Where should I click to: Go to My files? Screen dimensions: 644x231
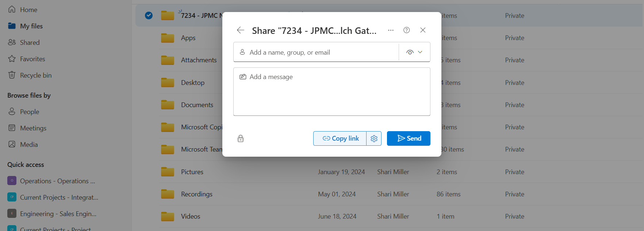pyautogui.click(x=31, y=26)
